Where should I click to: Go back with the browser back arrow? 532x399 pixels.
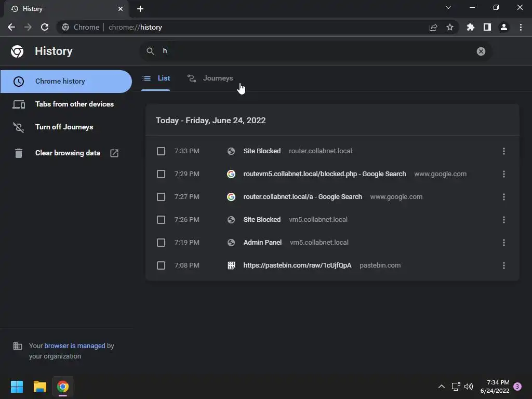pos(11,27)
